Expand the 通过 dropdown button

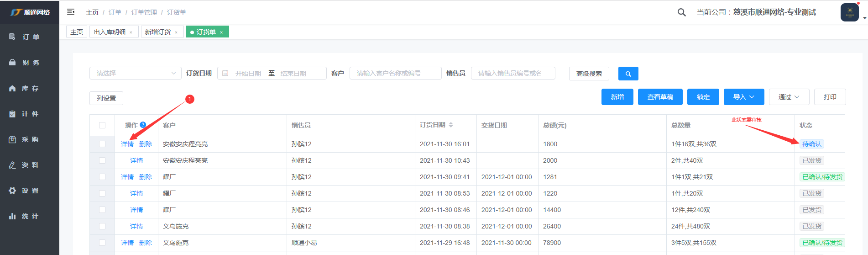pos(789,97)
